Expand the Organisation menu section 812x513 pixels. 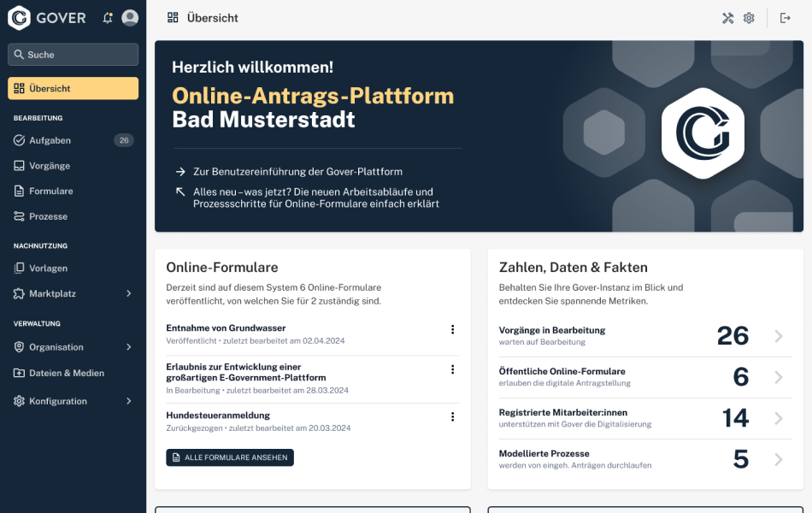129,347
